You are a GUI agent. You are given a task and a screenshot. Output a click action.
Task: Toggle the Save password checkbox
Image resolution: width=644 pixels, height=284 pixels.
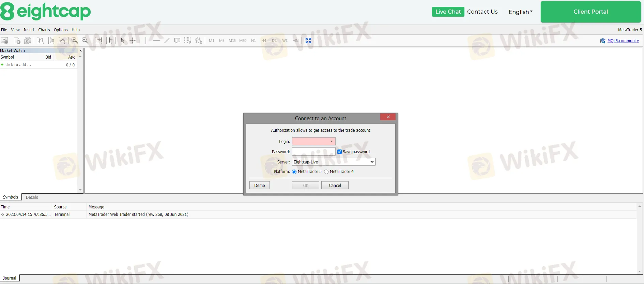pos(339,152)
